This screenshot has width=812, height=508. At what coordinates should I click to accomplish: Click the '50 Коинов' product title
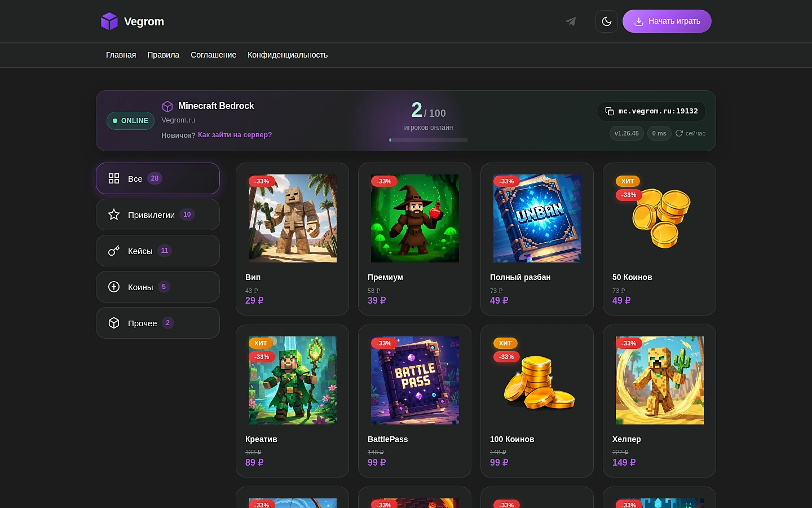[x=632, y=277]
